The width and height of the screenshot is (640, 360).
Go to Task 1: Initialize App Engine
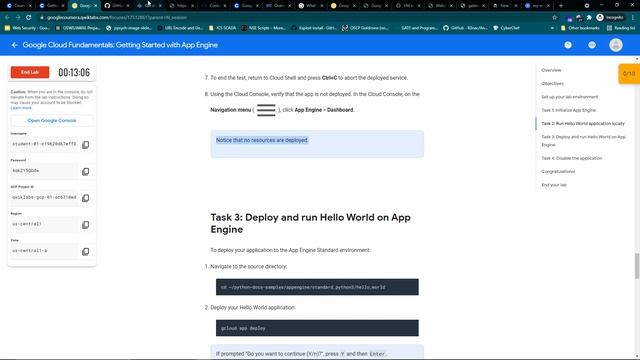[x=569, y=110]
